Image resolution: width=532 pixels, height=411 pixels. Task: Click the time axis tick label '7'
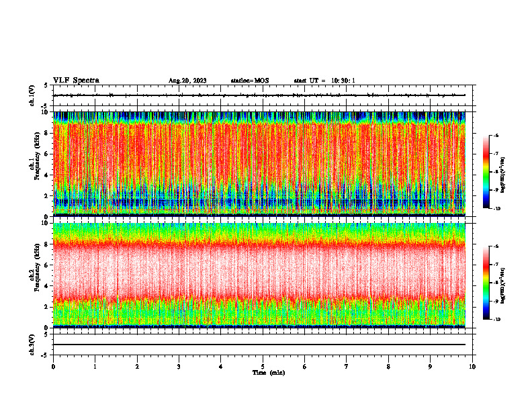tap(347, 367)
